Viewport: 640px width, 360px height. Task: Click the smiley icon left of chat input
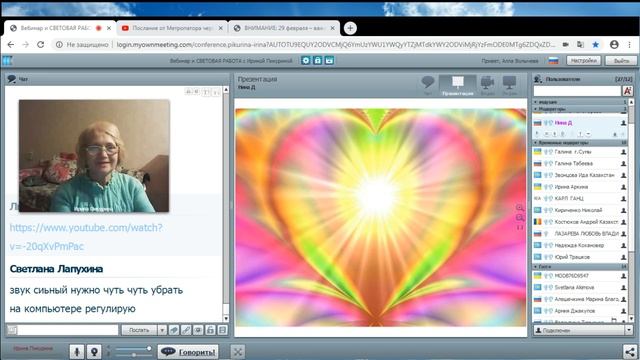pyautogui.click(x=12, y=330)
